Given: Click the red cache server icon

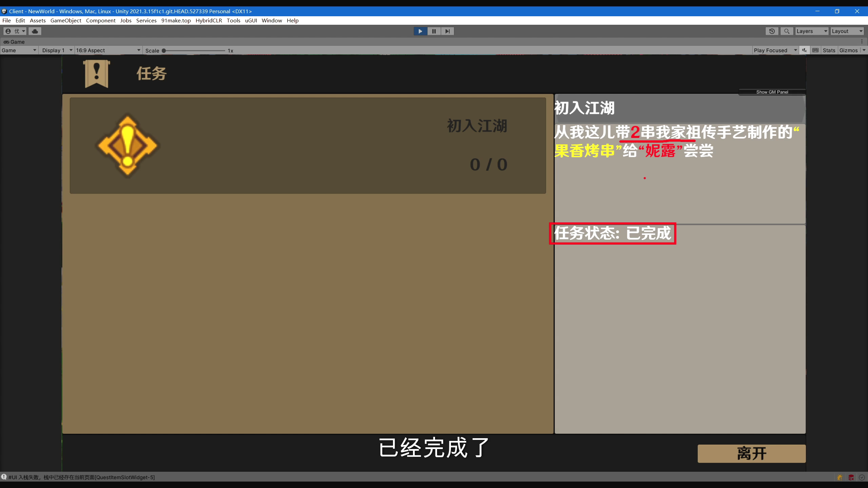Looking at the screenshot, I should click(x=851, y=477).
